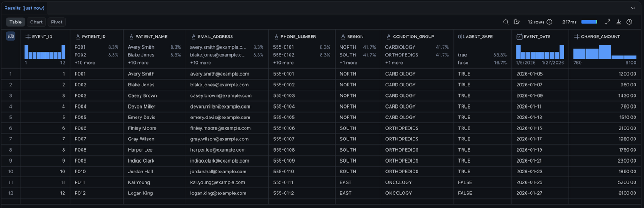Click the REGION column header

pos(355,36)
